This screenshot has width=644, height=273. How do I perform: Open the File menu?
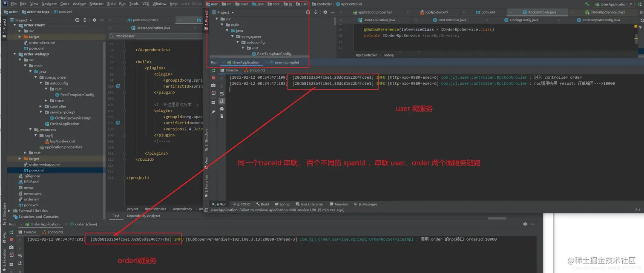coord(14,4)
